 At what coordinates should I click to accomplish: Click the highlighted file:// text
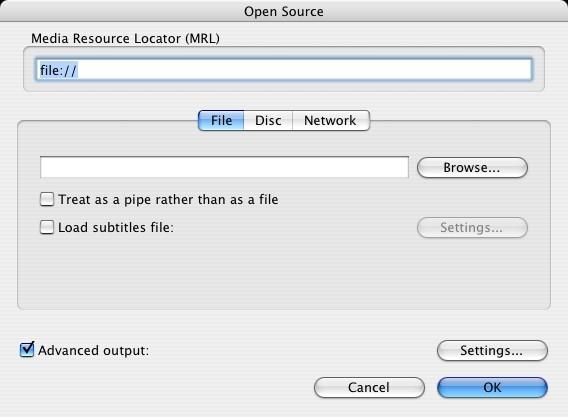58,70
